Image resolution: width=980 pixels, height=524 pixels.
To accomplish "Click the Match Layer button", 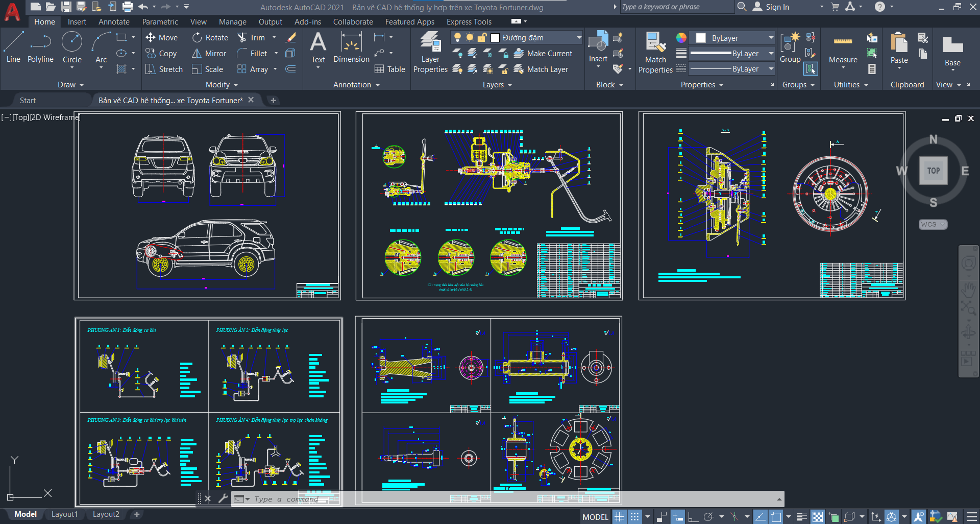I will point(541,69).
